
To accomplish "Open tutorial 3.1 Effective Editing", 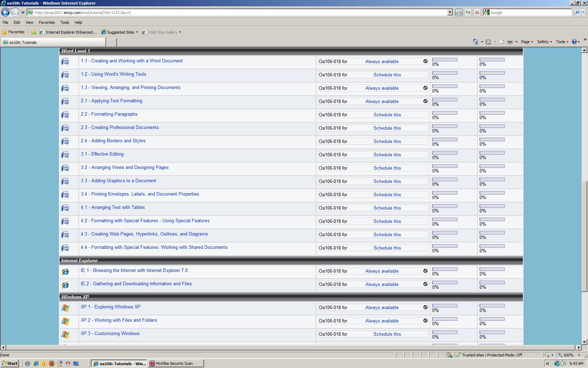I will [102, 154].
